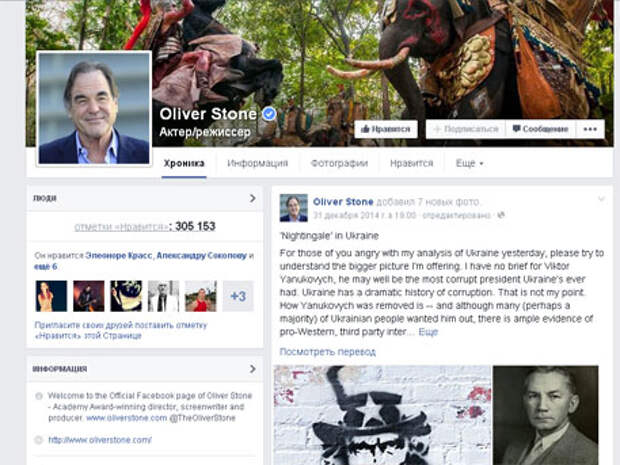
Task: Open second friend thumbnail with guitarist
Action: (89, 296)
